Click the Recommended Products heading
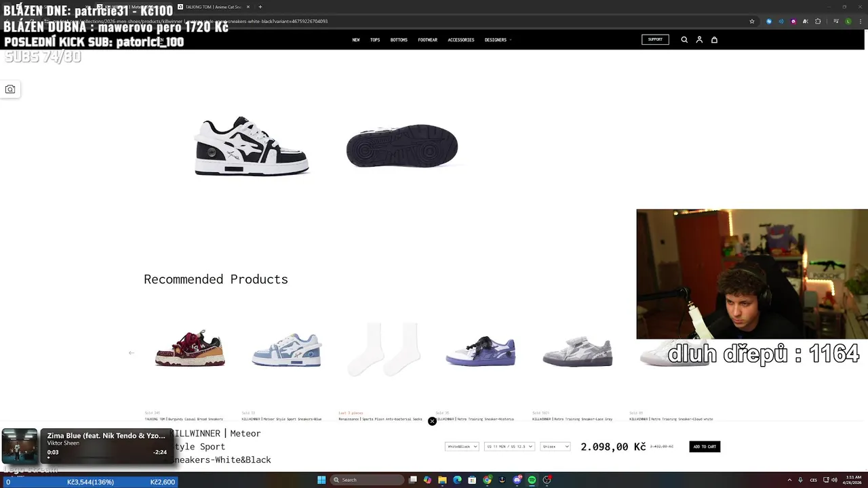This screenshot has width=868, height=488. [x=216, y=279]
